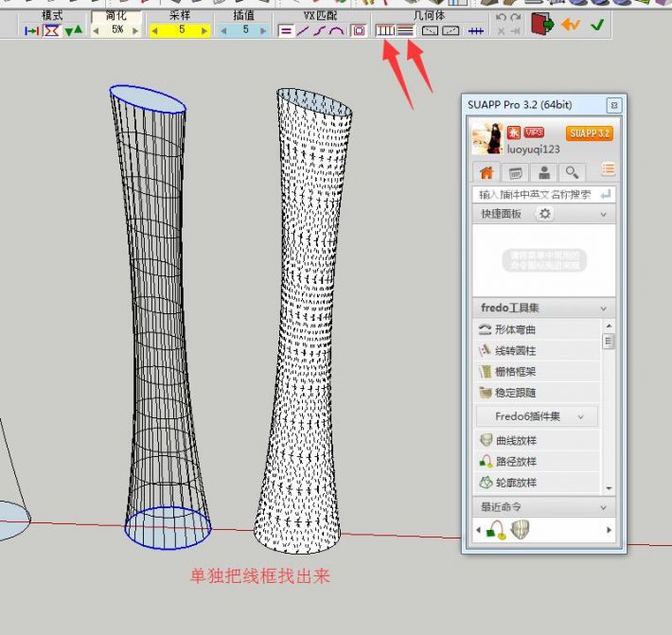Click the blue crossed-line geometry icon
The image size is (672, 635).
tap(476, 31)
